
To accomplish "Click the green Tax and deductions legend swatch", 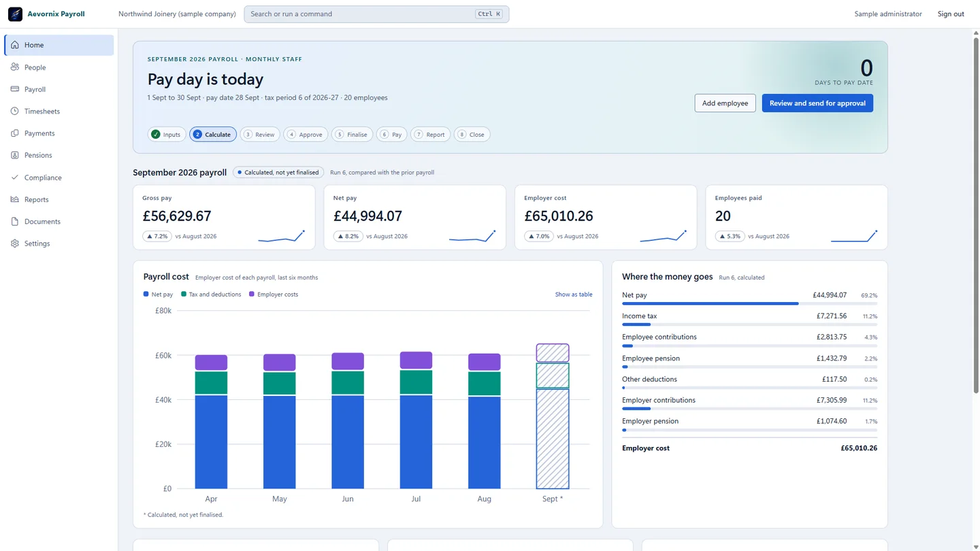I will pos(183,295).
